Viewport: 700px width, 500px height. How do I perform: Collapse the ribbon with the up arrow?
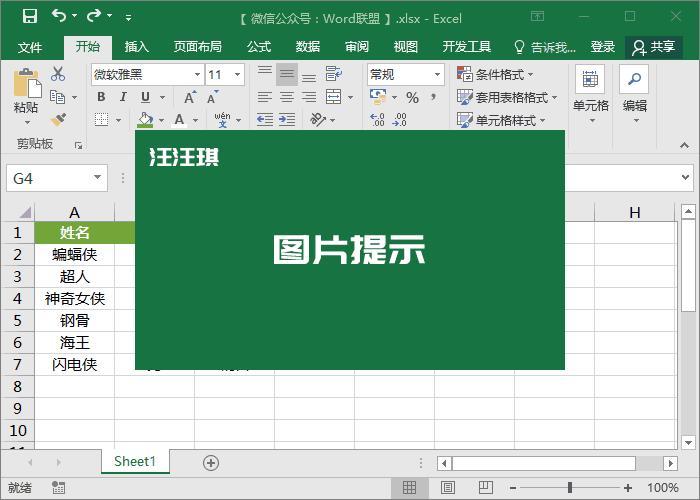pos(684,145)
